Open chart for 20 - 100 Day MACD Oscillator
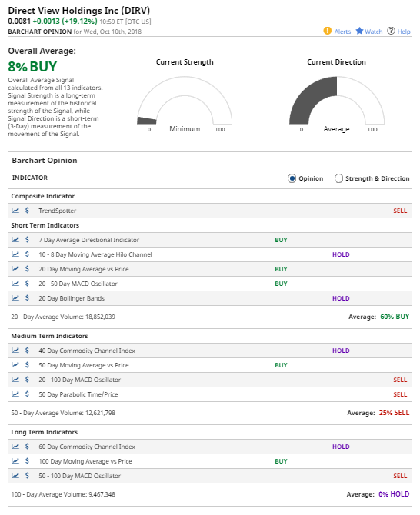Viewport: 420px width, 515px height. point(15,380)
